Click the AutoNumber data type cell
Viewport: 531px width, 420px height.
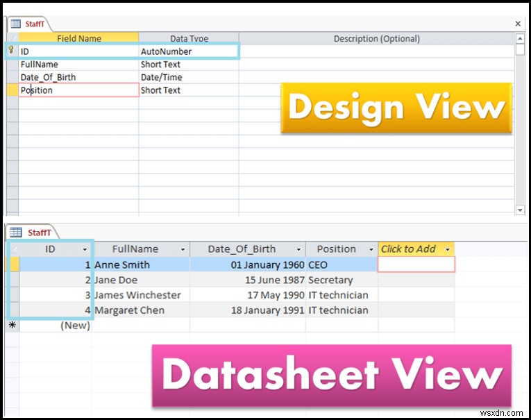pyautogui.click(x=189, y=51)
